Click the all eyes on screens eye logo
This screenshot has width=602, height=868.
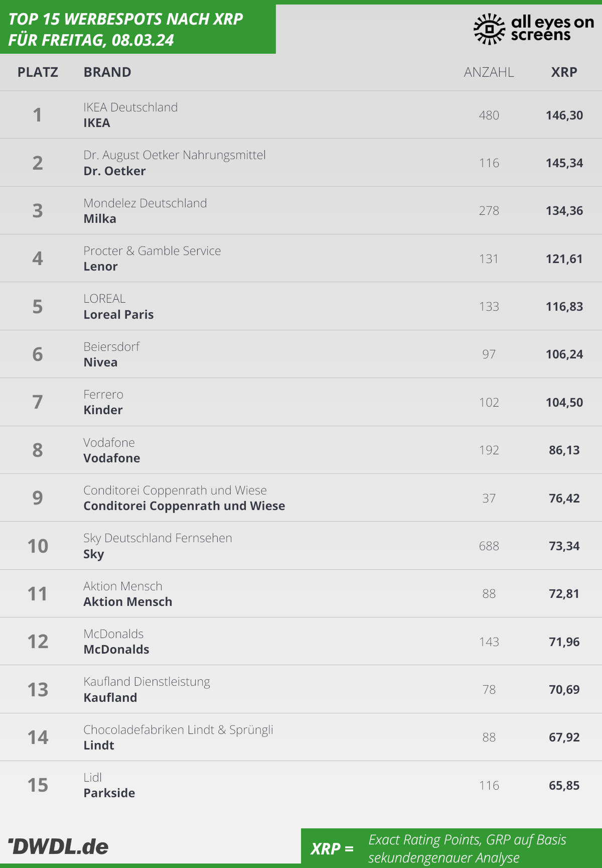point(489,29)
